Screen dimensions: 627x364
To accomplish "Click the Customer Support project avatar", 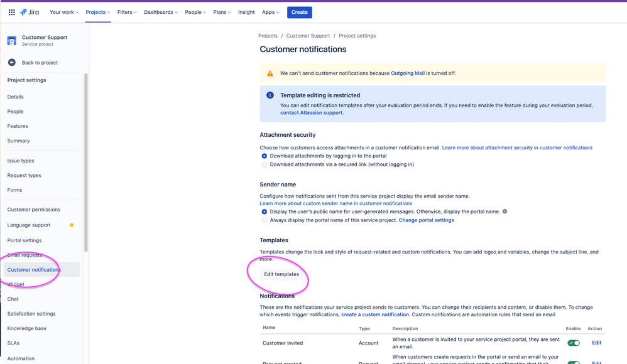I will 11,40.
